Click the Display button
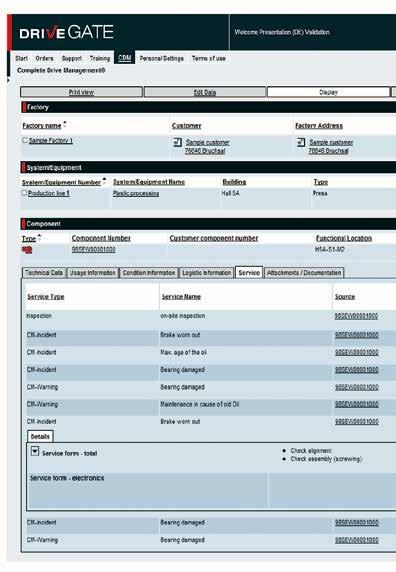Screen dimensions: 396x572 tap(328, 92)
